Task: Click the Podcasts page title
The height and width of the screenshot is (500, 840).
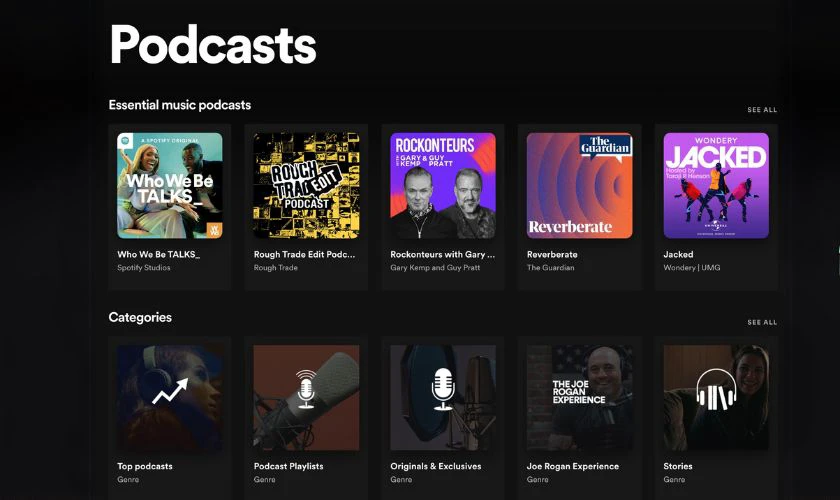Action: click(213, 44)
